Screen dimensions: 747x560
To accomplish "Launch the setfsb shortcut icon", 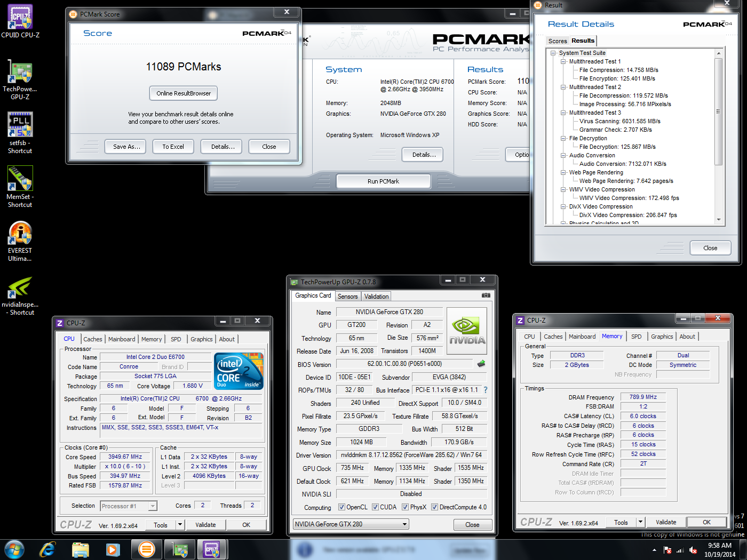I will [20, 133].
